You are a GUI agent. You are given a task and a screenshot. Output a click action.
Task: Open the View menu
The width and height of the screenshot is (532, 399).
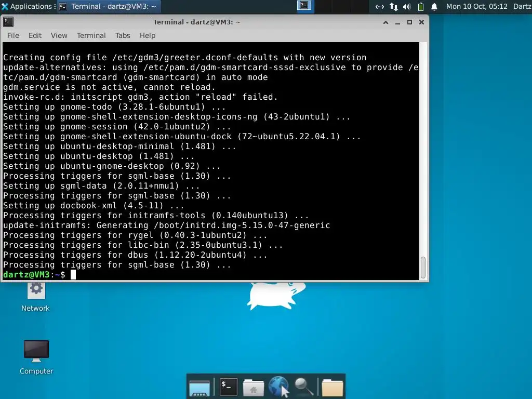coord(59,35)
